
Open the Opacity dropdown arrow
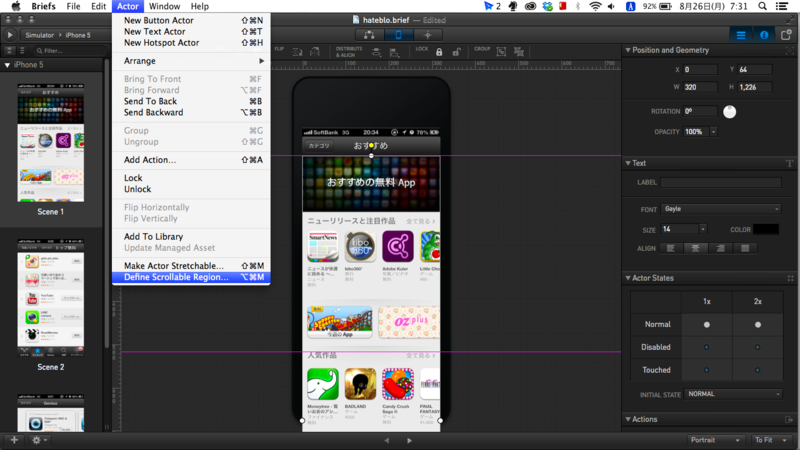click(x=713, y=132)
